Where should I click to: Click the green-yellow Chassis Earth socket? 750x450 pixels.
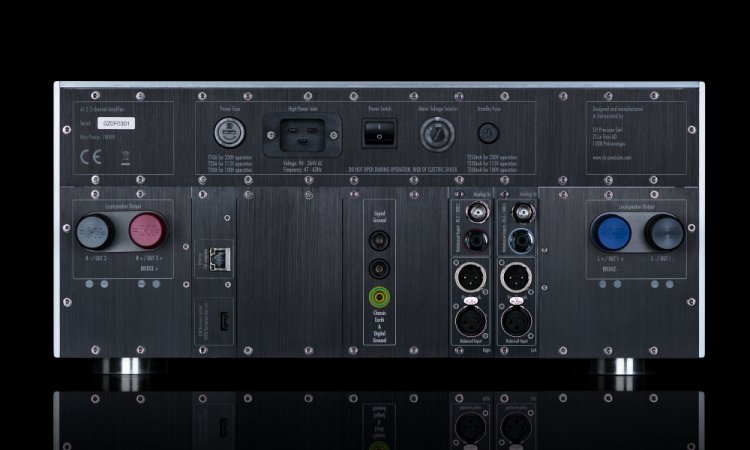pyautogui.click(x=379, y=297)
